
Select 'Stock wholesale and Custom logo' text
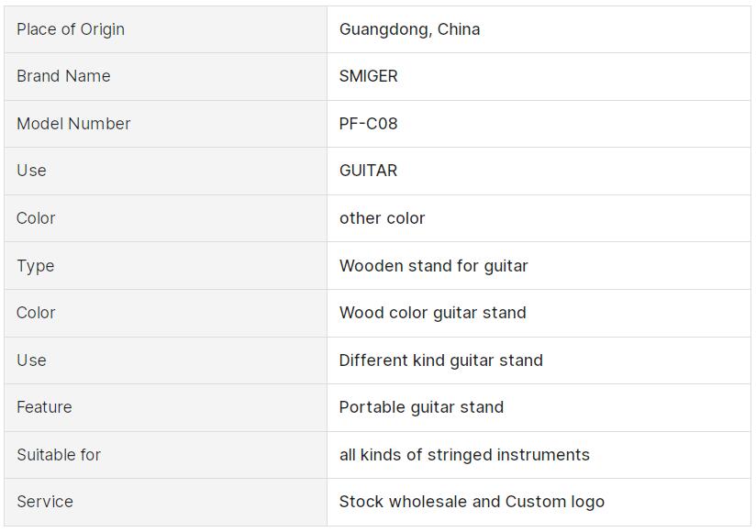click(472, 502)
